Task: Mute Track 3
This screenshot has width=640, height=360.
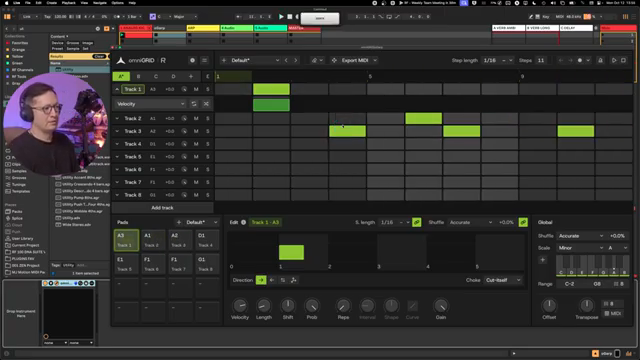Action: point(196,131)
